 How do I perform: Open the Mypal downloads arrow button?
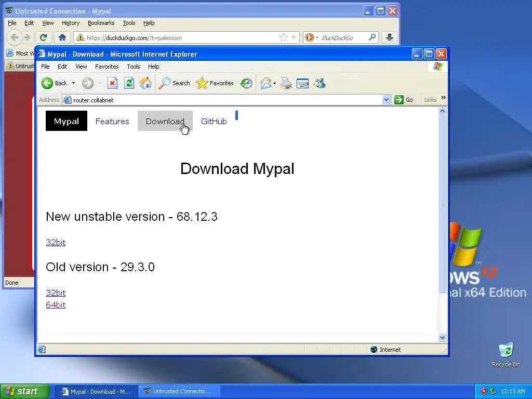click(x=390, y=37)
